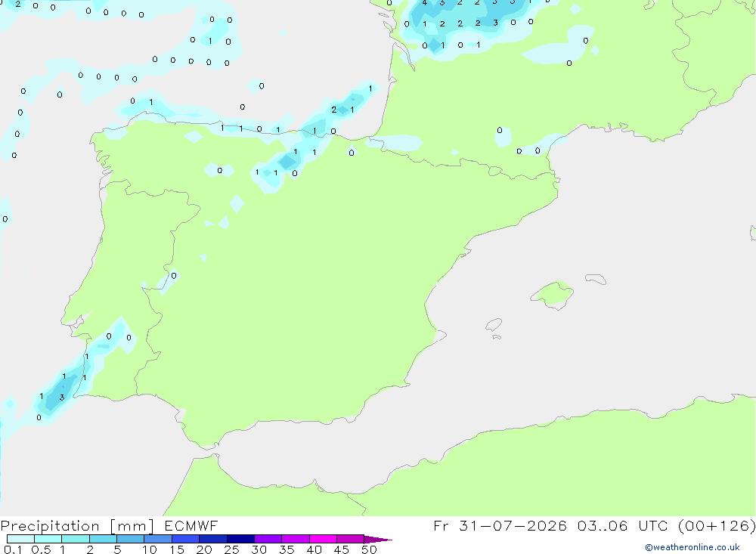Select the 30 to 35 mm violet swatch
756x554 pixels.
click(x=268, y=539)
